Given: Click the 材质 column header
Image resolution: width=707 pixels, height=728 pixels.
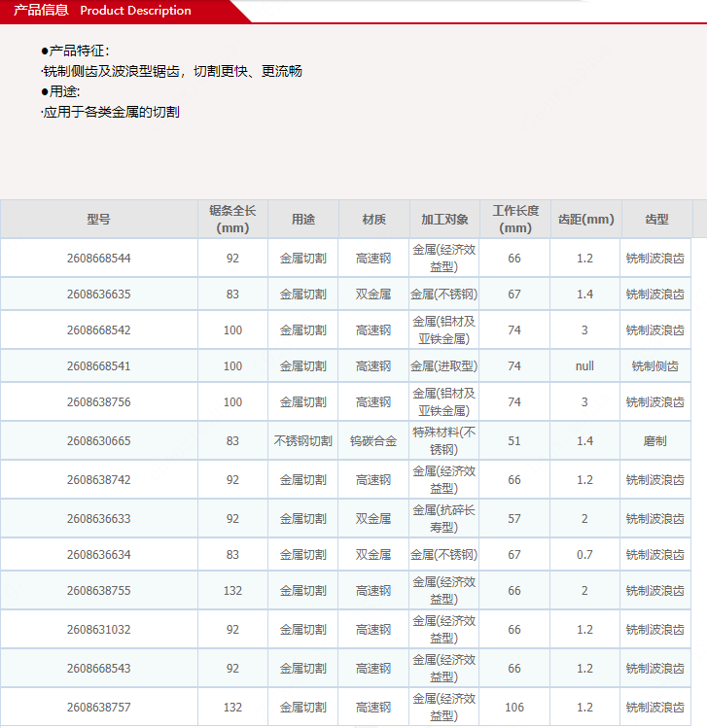Looking at the screenshot, I should (373, 220).
